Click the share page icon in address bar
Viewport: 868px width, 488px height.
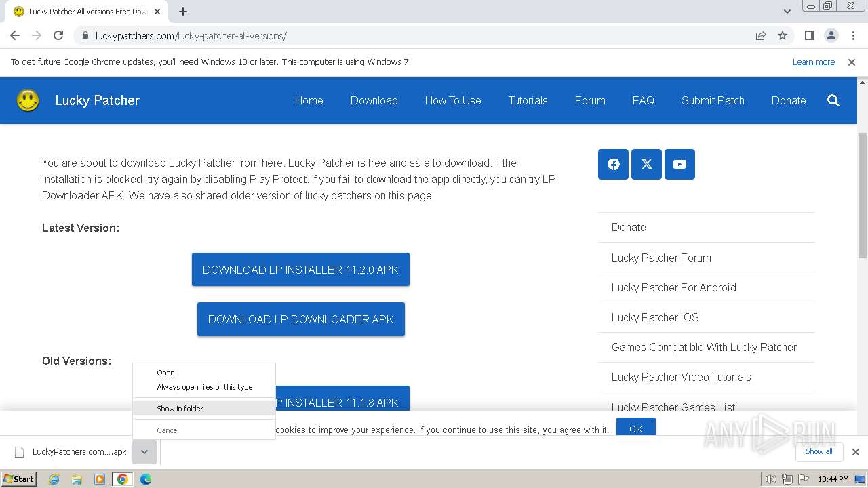click(761, 35)
